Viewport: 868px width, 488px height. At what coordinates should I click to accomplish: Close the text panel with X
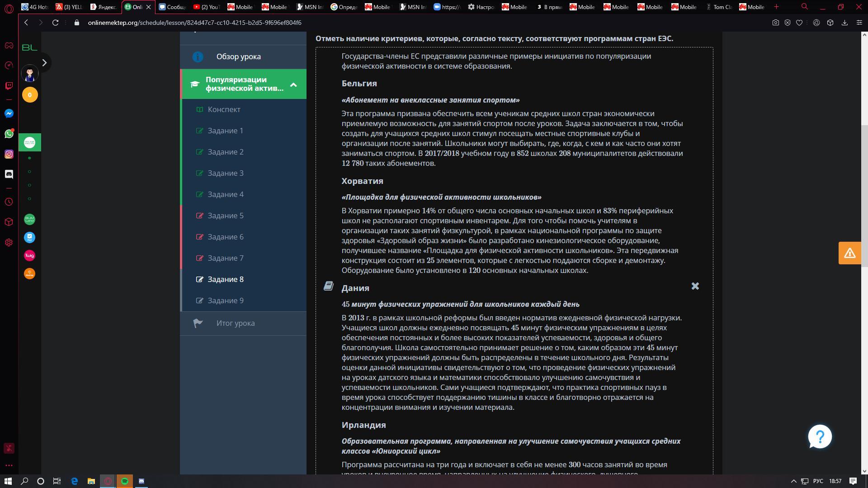click(x=695, y=286)
